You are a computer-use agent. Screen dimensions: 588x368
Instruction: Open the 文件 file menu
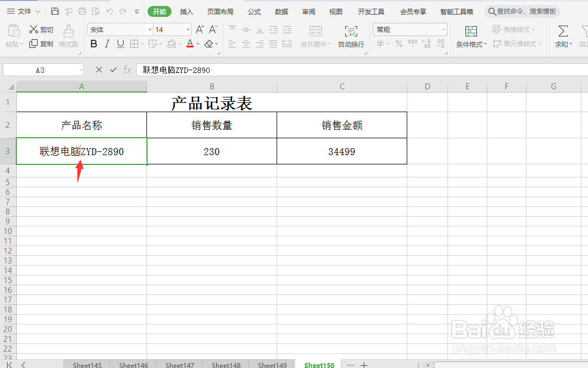point(23,11)
